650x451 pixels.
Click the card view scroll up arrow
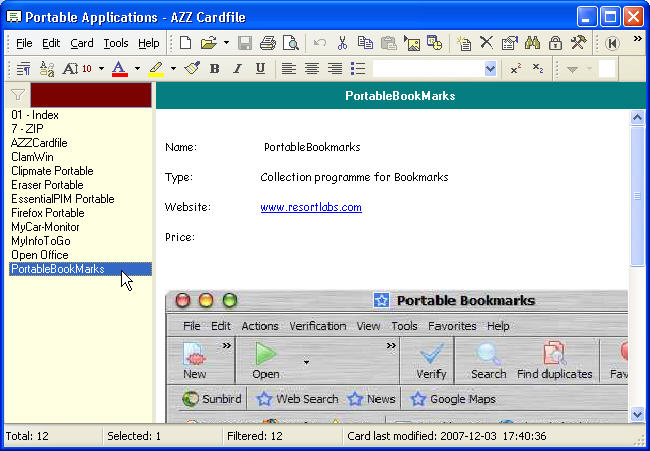click(637, 118)
